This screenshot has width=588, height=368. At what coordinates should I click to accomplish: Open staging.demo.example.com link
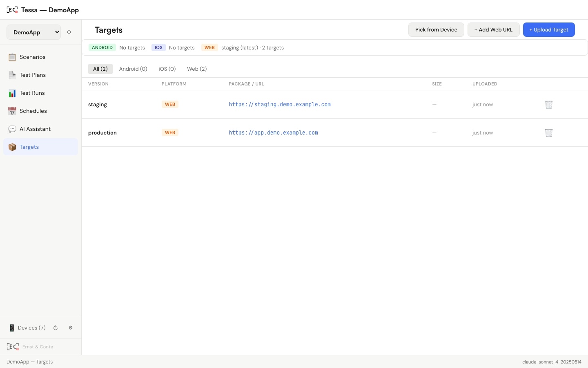pos(280,104)
